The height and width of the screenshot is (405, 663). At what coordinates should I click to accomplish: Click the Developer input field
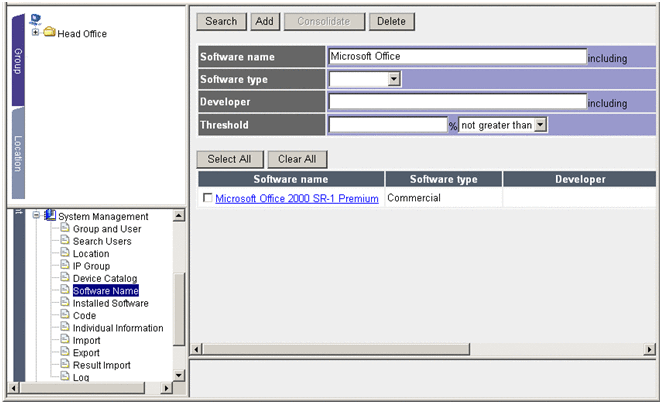tap(458, 102)
